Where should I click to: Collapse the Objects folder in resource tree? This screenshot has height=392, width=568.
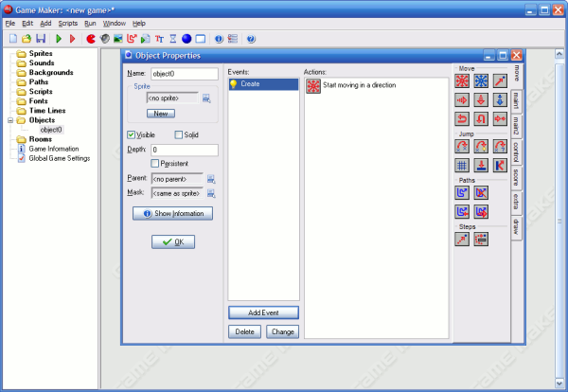10,120
